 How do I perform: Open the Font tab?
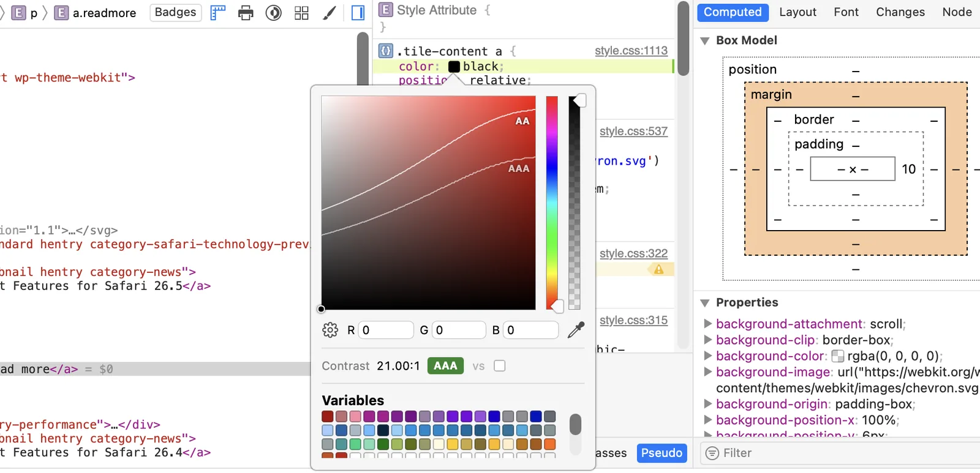846,12
